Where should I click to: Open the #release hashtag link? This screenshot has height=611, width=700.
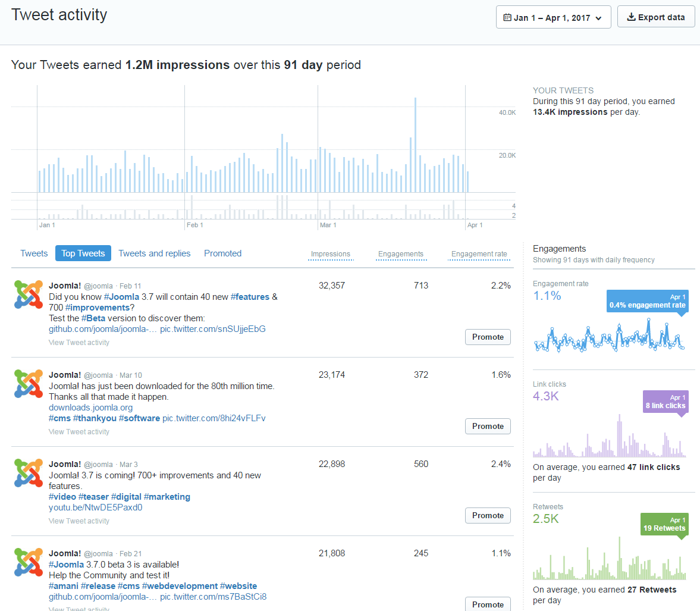[98, 586]
